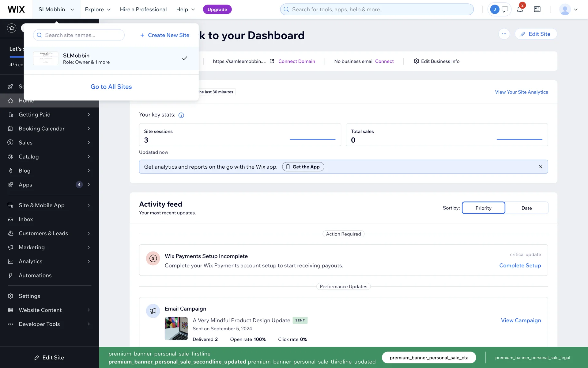Open the chat messages icon
The image size is (588, 368).
[x=505, y=10]
